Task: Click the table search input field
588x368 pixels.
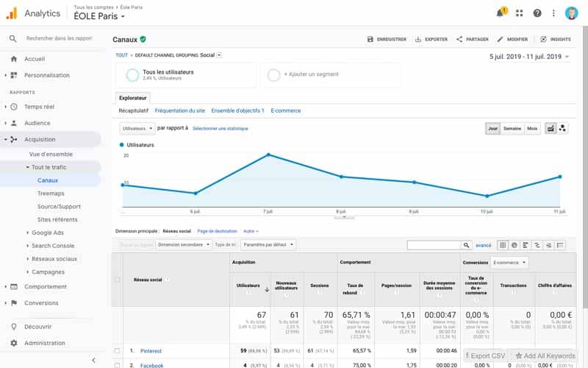Action: coord(434,245)
